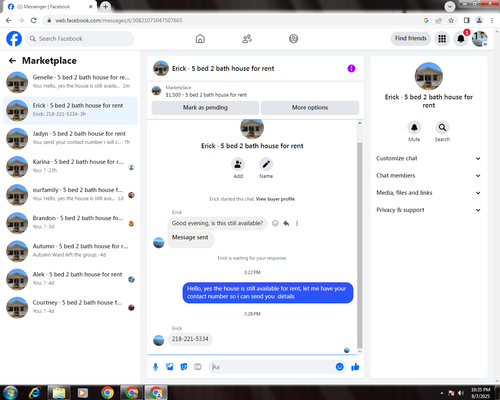This screenshot has height=400, width=500.
Task: Open Karina conversation
Action: point(70,166)
